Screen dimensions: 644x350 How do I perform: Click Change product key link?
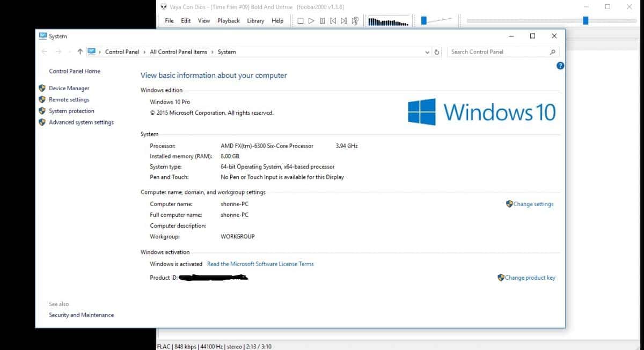coord(530,278)
